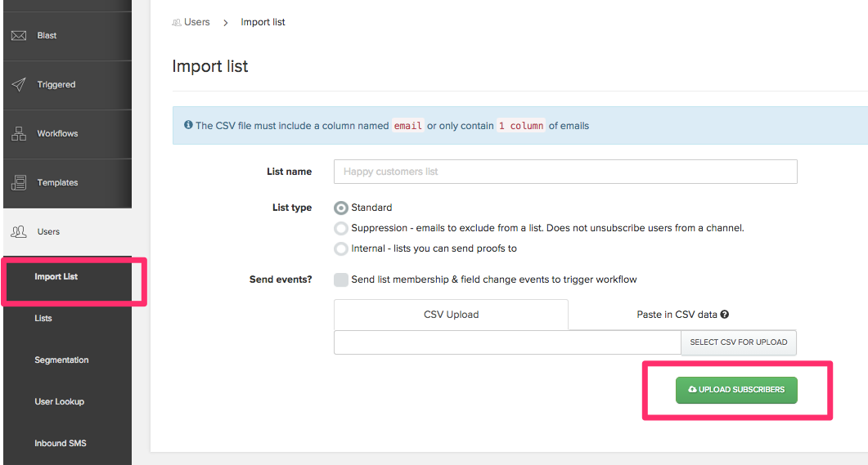
Task: Click Select CSV for Upload button
Action: [739, 342]
